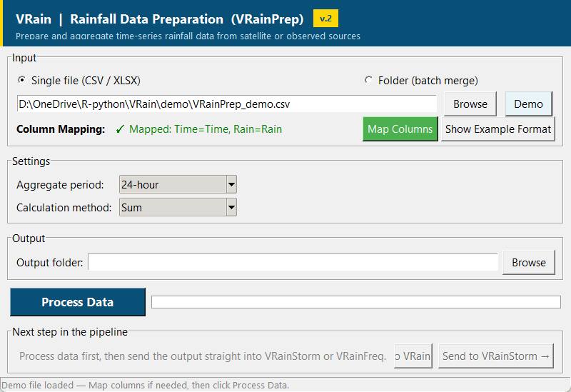571x392 pixels.
Task: Browse for an input file
Action: click(470, 104)
